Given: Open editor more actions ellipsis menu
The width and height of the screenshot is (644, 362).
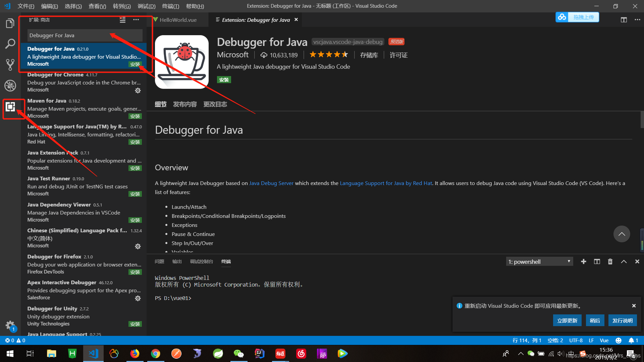Looking at the screenshot, I should click(637, 20).
